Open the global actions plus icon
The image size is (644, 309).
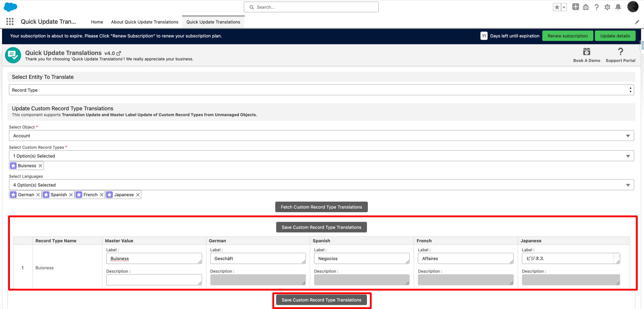click(575, 7)
